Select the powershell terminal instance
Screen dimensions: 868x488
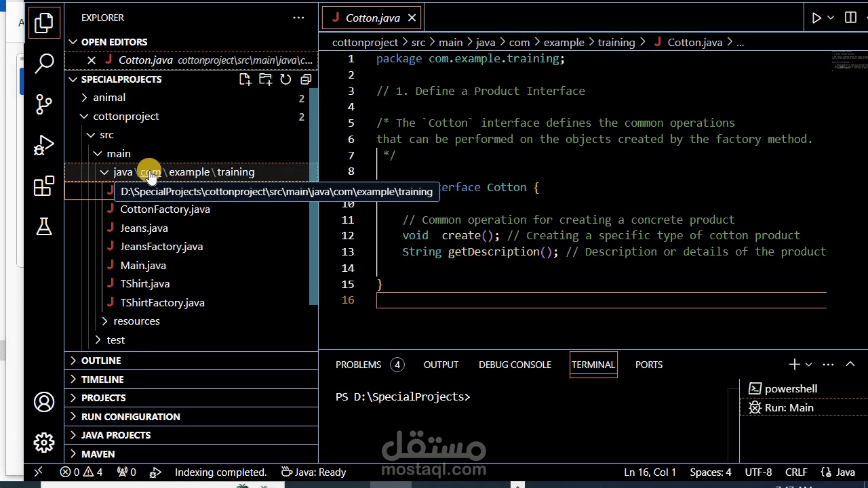[x=803, y=388]
